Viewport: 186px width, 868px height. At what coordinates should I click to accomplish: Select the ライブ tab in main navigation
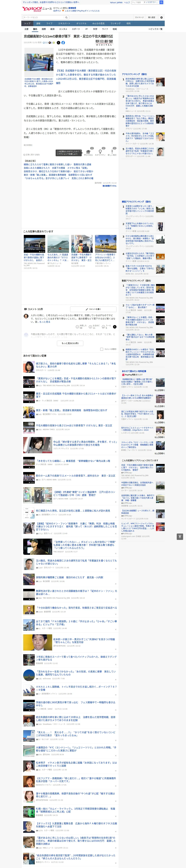pos(49,24)
